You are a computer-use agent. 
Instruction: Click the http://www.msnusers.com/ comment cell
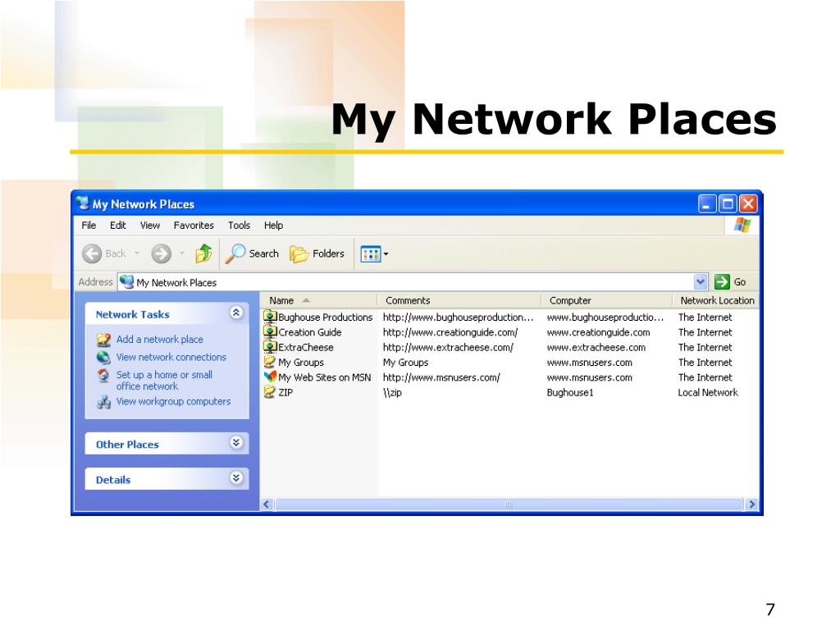point(441,377)
